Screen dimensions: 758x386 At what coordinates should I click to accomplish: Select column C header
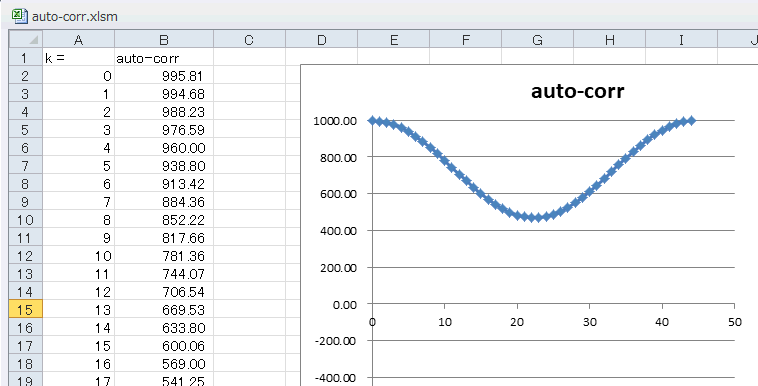coord(249,39)
